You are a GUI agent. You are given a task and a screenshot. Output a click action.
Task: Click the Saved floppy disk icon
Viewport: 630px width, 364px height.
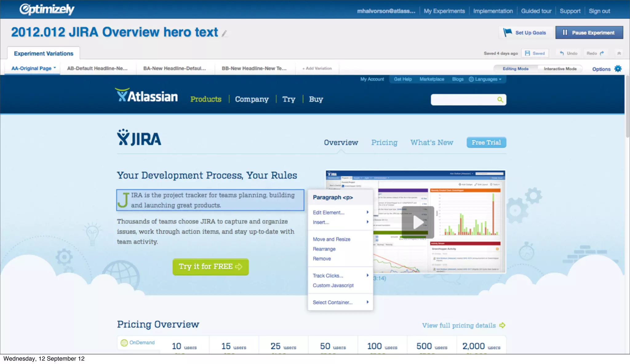[x=528, y=53]
